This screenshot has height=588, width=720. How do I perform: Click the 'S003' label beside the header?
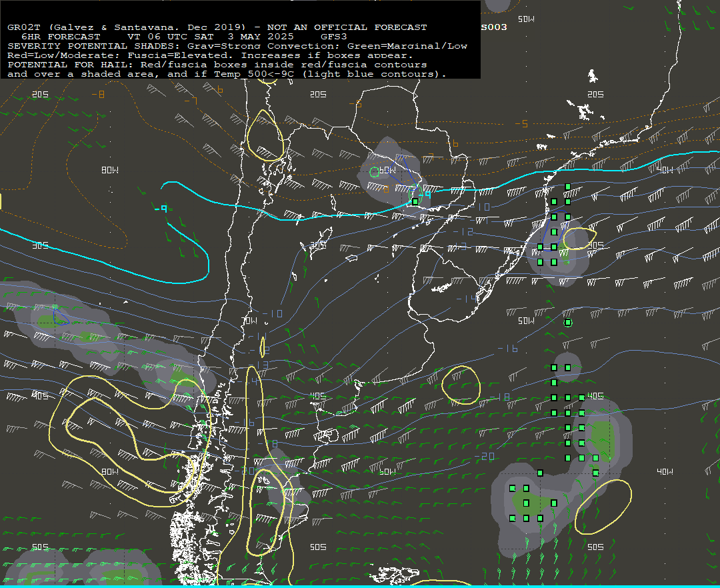pos(494,27)
